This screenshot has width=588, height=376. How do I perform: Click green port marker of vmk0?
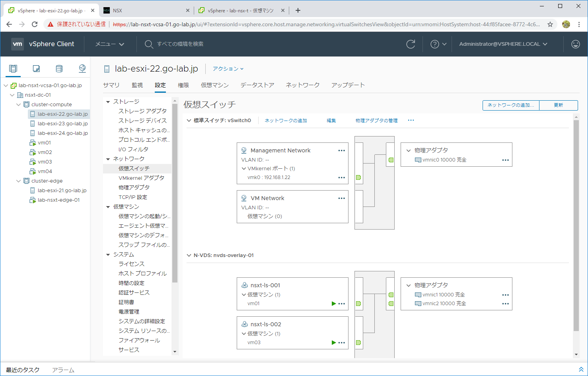pos(358,177)
